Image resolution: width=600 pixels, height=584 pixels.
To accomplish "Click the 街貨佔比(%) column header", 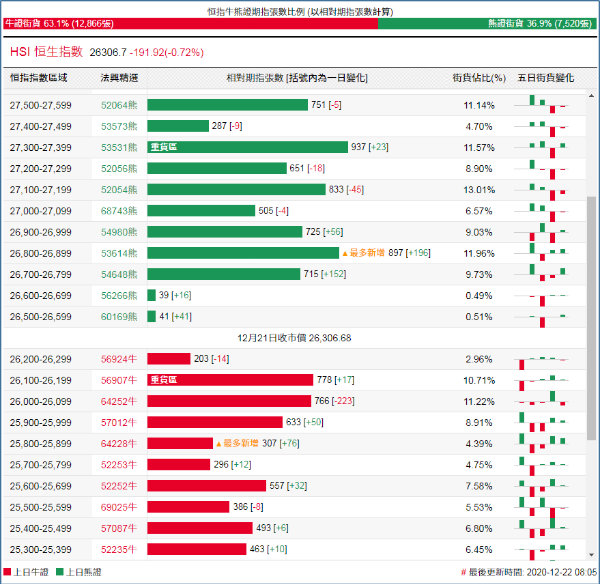I will pyautogui.click(x=479, y=78).
